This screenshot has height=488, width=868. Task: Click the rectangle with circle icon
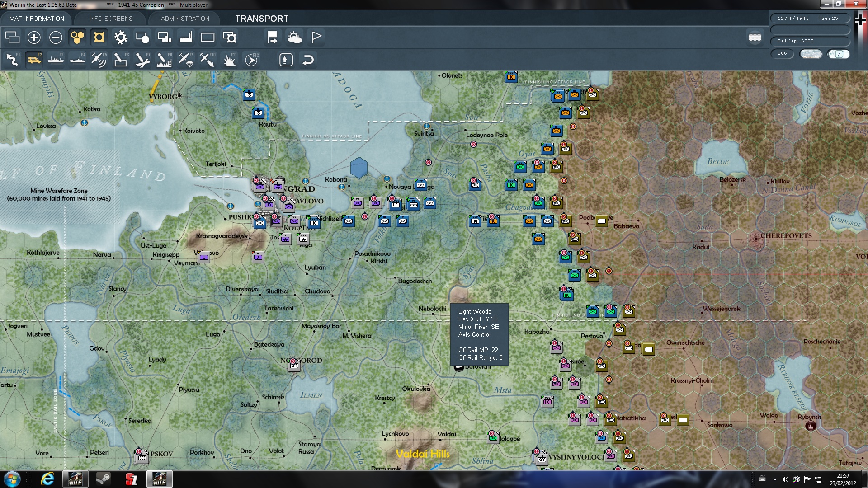point(142,38)
